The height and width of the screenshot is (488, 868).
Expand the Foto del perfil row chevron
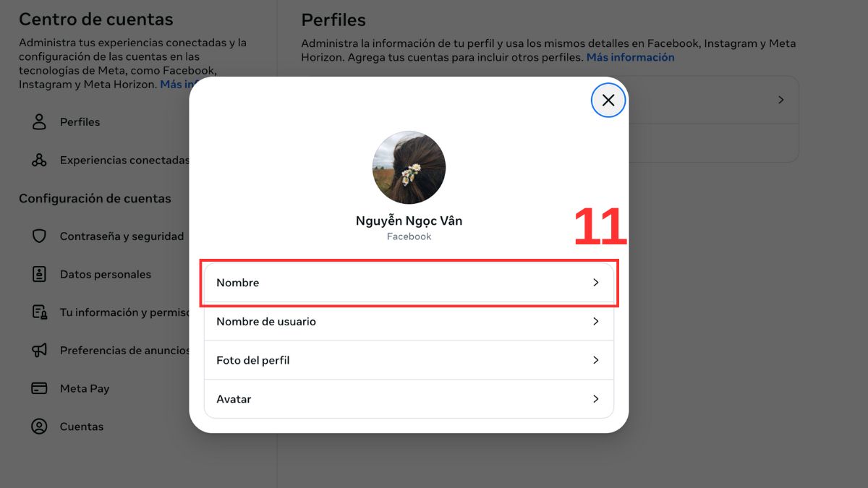(595, 360)
